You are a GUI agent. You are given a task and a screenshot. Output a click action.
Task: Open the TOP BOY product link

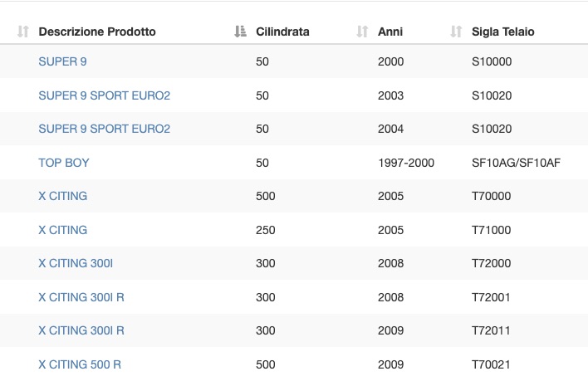pos(64,163)
